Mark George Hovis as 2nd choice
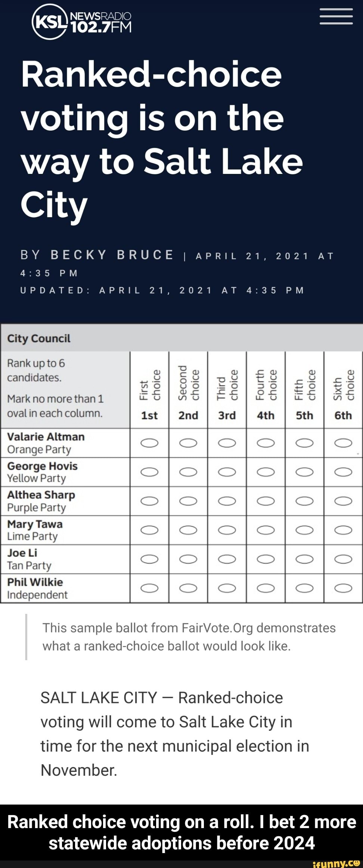The width and height of the screenshot is (363, 868). (x=188, y=472)
